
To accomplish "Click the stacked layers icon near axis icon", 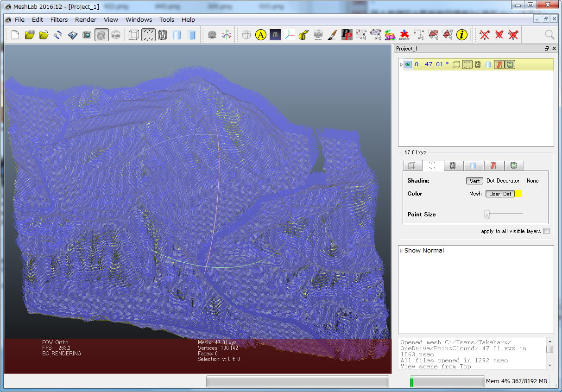I will [212, 35].
